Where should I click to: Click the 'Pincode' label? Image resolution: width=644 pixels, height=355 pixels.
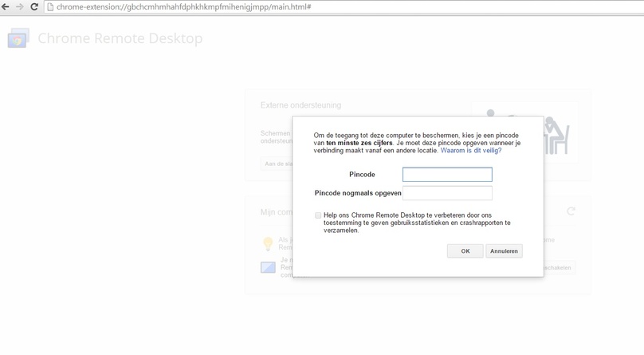[362, 174]
